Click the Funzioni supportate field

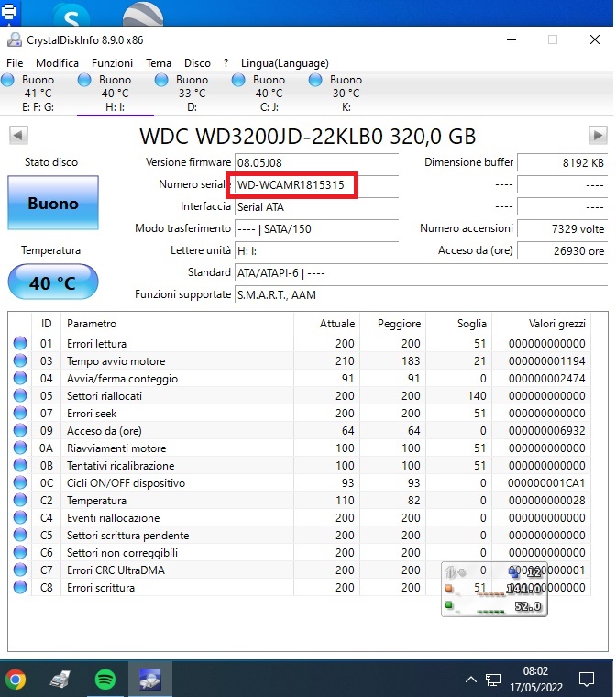pos(421,294)
